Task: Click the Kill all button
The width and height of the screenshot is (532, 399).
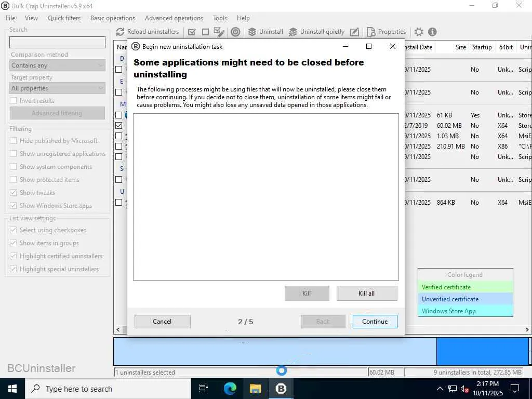Action: [x=367, y=293]
